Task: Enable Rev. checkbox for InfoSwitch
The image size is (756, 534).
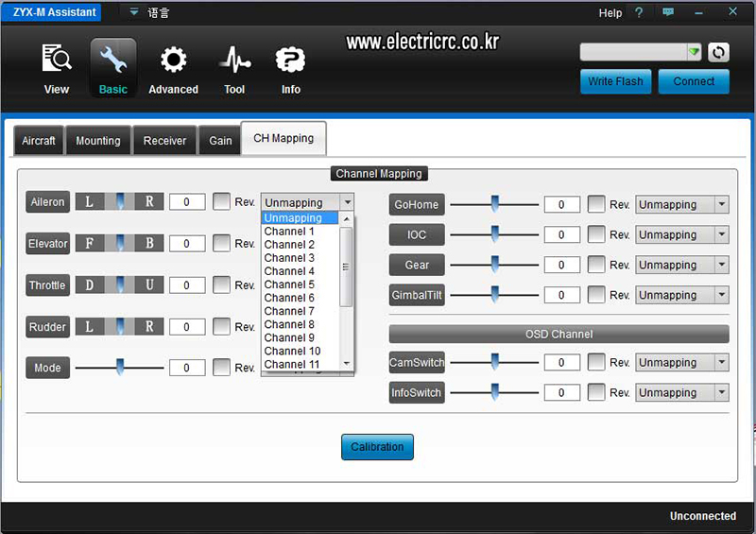Action: 596,392
